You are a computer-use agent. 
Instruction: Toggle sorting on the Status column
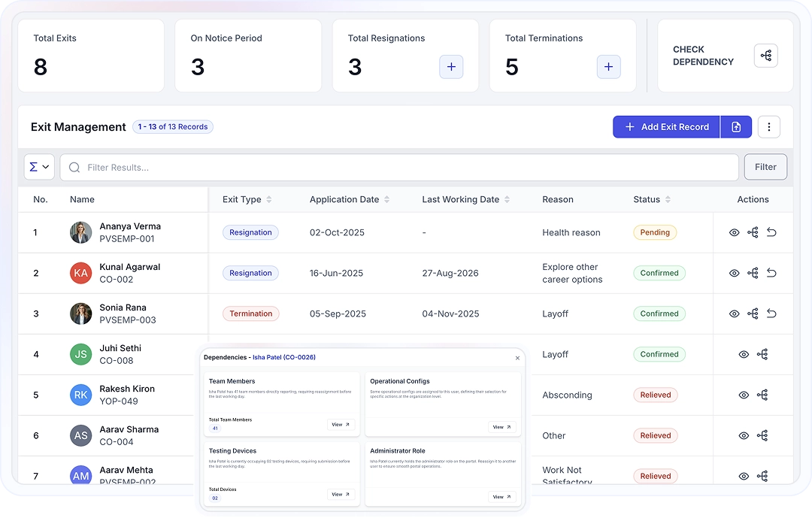pyautogui.click(x=669, y=199)
